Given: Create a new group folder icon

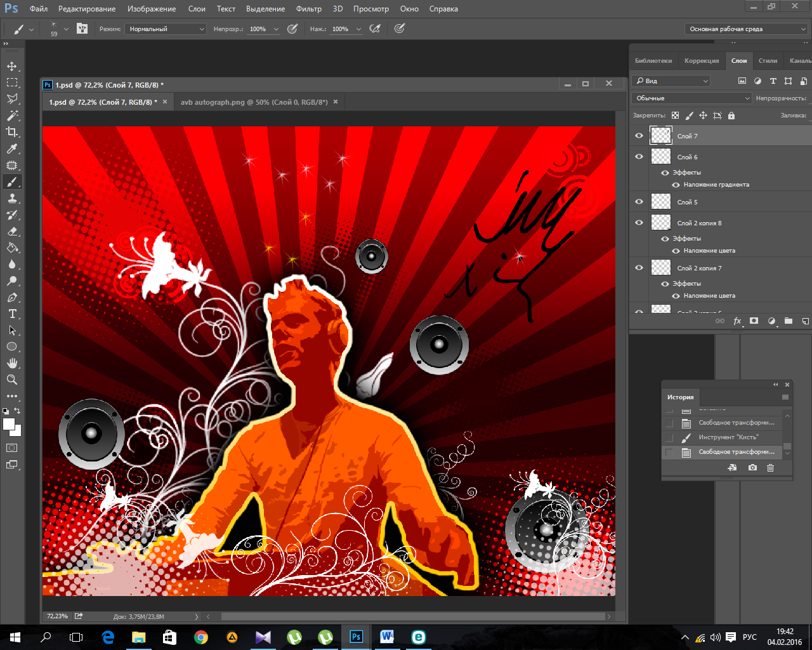Looking at the screenshot, I should tap(789, 321).
